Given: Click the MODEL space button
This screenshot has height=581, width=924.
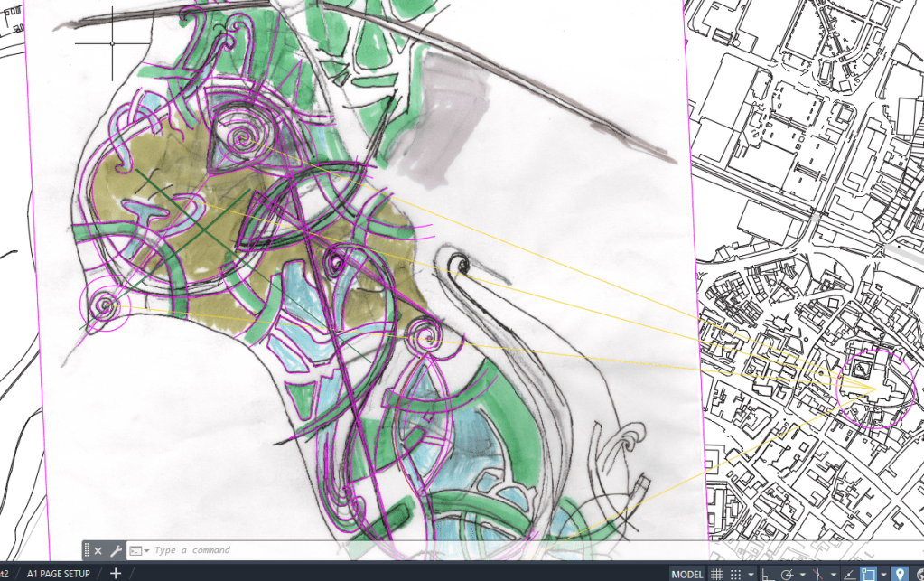Looking at the screenshot, I should [x=687, y=575].
